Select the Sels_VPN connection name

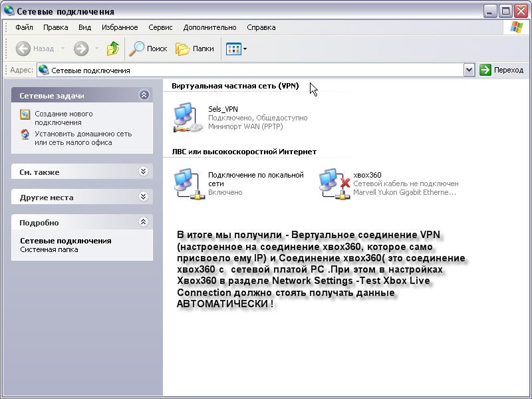[x=223, y=109]
